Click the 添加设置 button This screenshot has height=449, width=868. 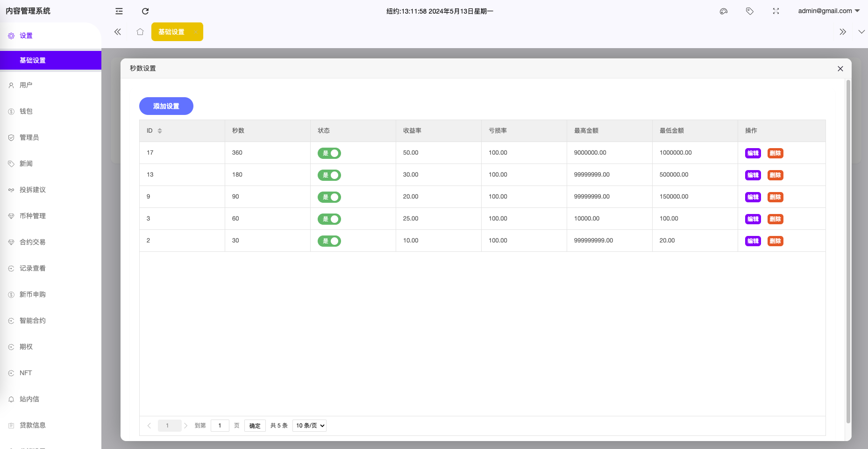tap(166, 106)
